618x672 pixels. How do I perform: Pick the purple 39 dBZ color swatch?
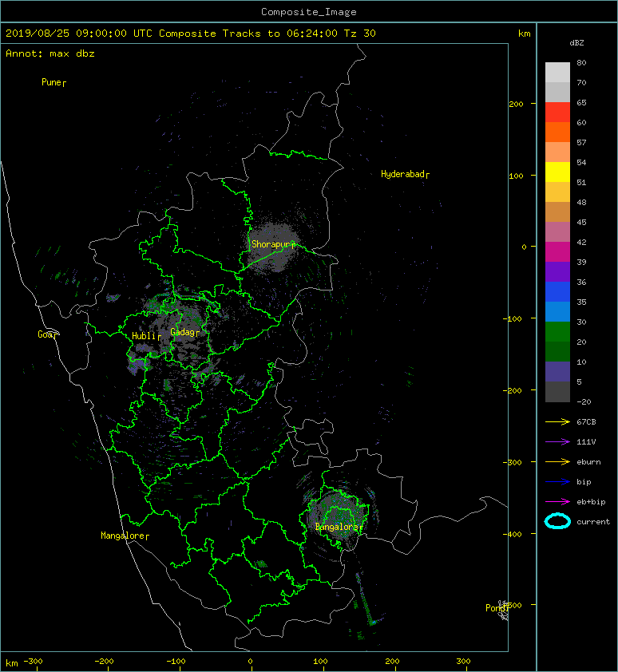pos(557,271)
